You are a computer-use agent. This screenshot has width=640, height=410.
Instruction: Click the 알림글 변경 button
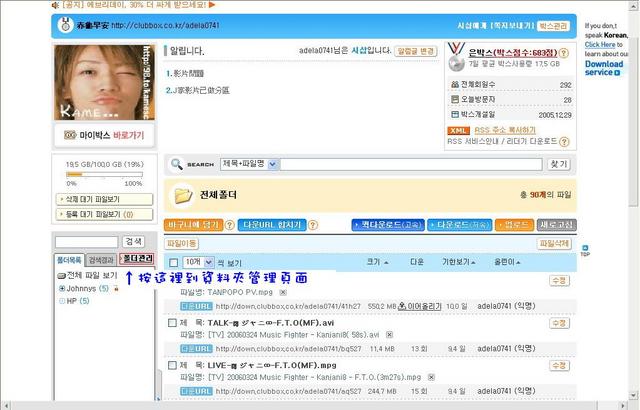point(416,51)
